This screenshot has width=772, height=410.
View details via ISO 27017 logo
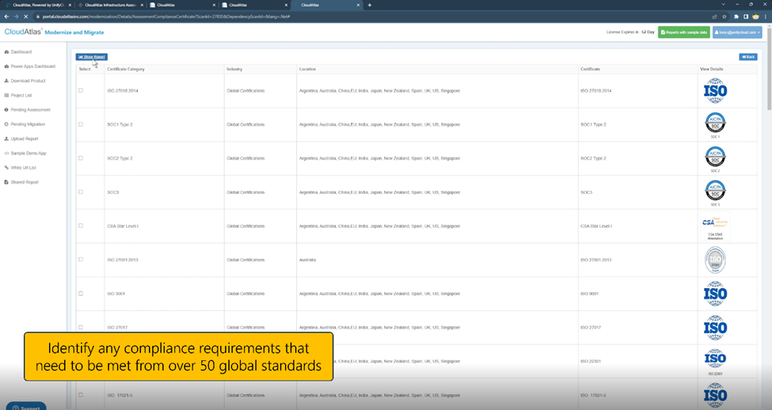pos(715,328)
